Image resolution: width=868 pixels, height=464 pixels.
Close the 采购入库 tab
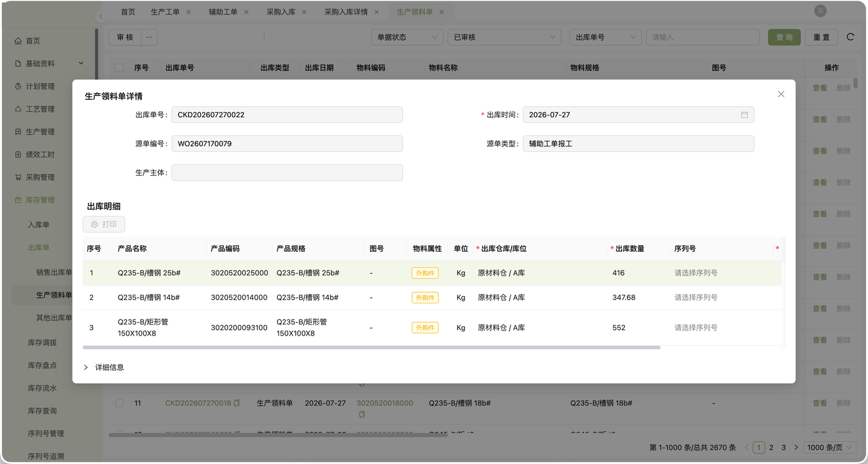pos(304,12)
